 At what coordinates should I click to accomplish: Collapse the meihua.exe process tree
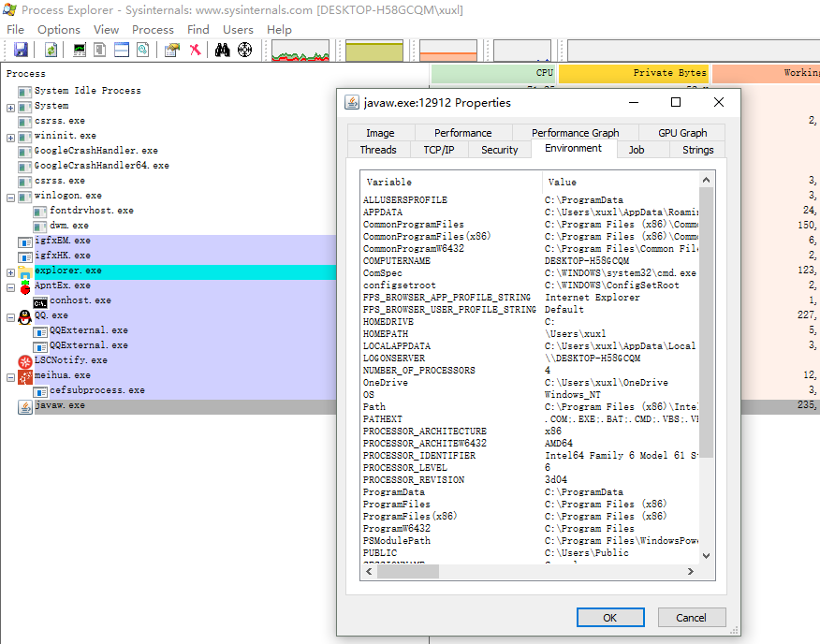tap(11, 376)
